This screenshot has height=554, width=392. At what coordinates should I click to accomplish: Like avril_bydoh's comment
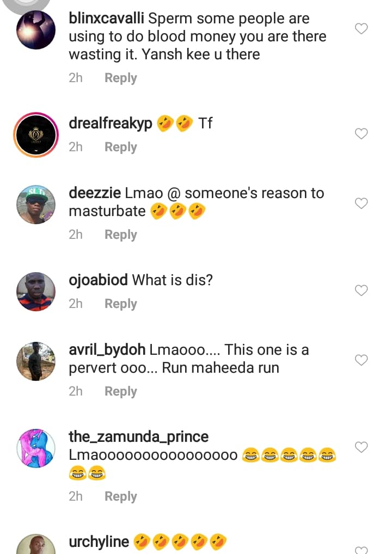[x=362, y=360]
